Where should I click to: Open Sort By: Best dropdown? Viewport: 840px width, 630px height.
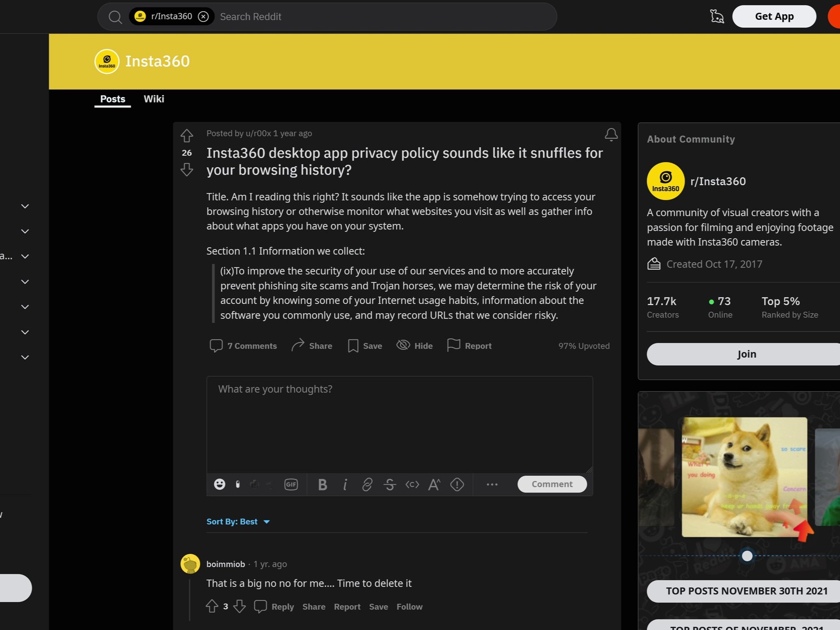pyautogui.click(x=238, y=522)
